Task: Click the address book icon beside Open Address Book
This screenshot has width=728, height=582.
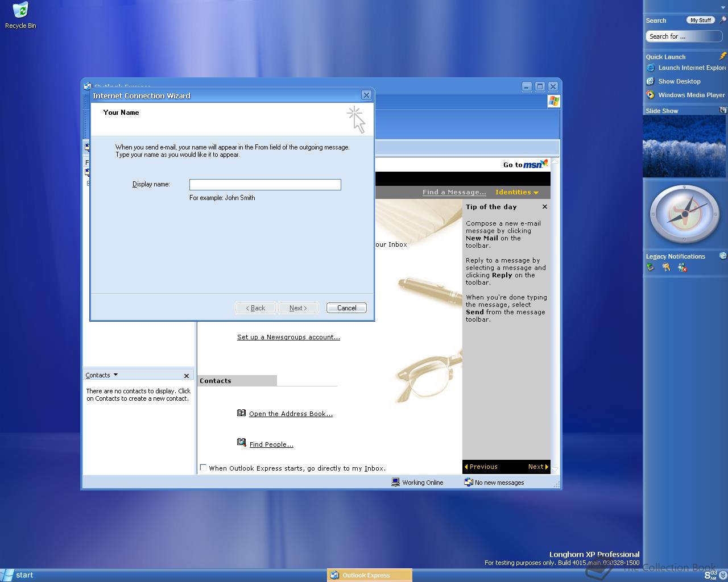Action: tap(241, 413)
